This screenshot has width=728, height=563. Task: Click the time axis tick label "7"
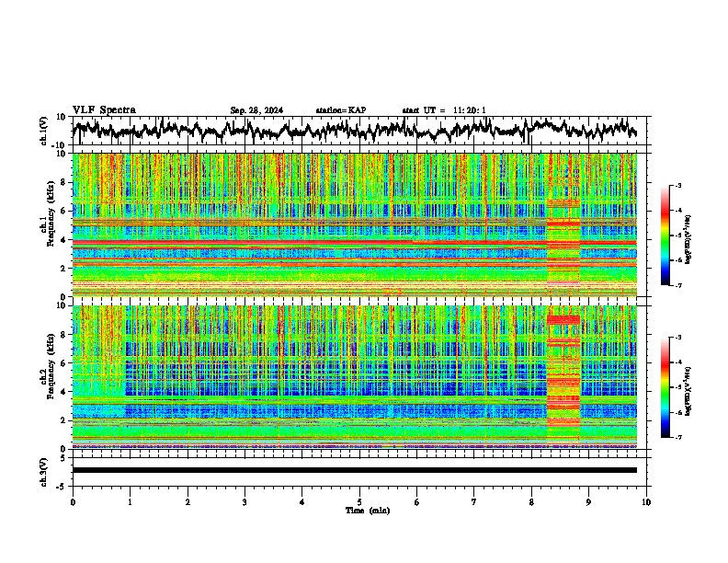coord(474,502)
